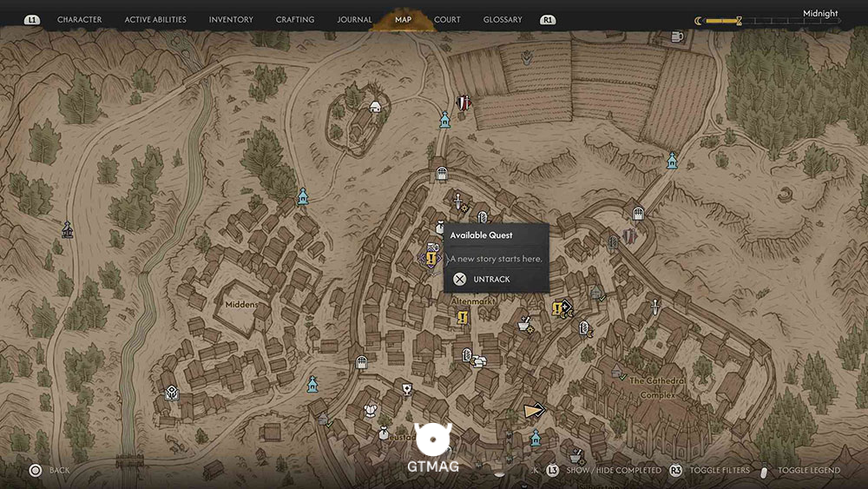Select the apothecary mortar icon in town
The width and height of the screenshot is (868, 489).
coord(525,325)
